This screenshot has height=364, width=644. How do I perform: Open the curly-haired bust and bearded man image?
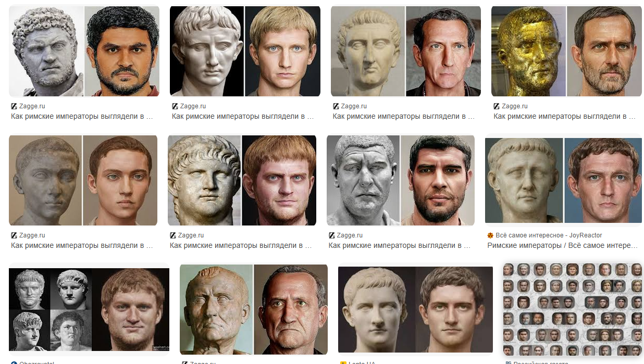tap(84, 52)
